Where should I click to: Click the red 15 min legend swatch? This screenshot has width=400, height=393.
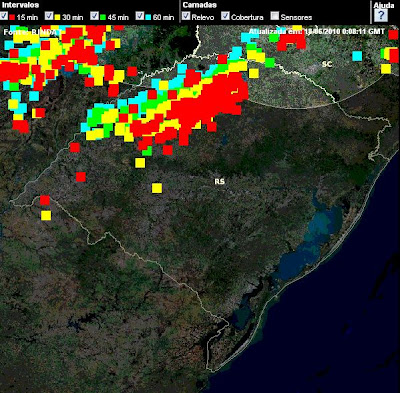point(12,17)
